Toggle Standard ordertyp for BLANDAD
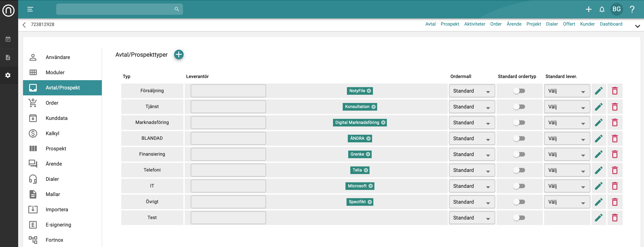Image resolution: width=644 pixels, height=247 pixels. pos(519,138)
